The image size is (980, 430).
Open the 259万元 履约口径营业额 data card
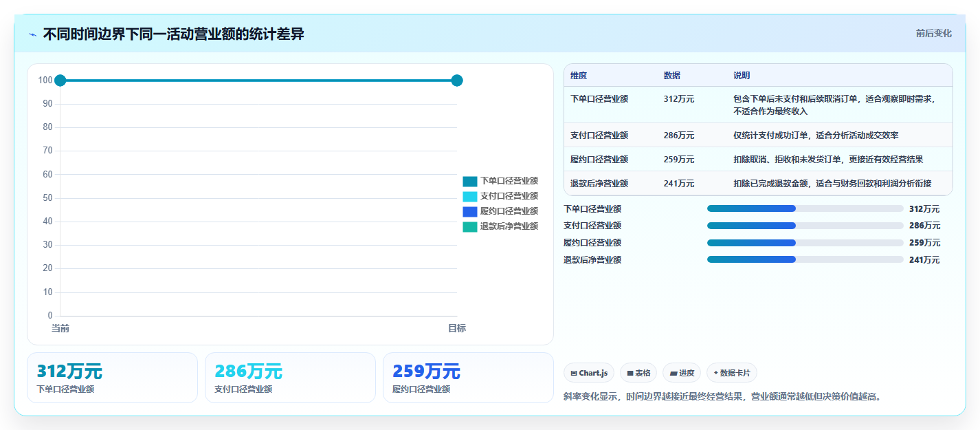click(x=468, y=378)
